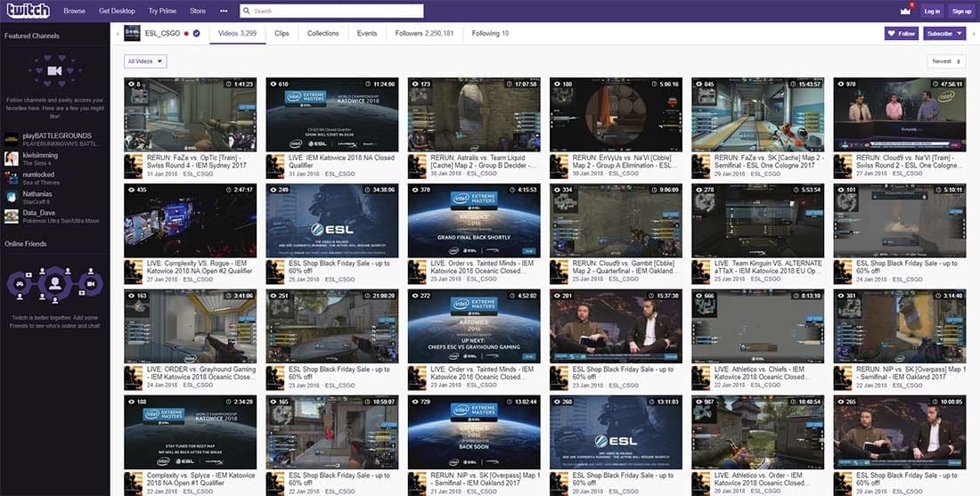
Task: Open FaZe vs. OpTic Train video thumbnail
Action: click(190, 114)
